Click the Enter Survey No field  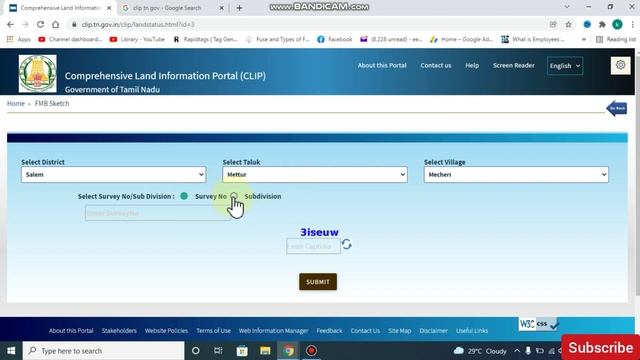coord(158,213)
